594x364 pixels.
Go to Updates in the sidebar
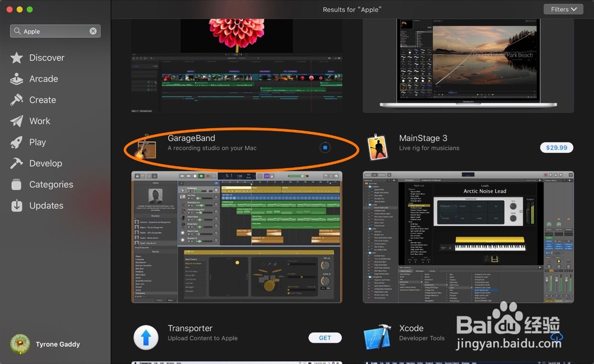coord(46,205)
